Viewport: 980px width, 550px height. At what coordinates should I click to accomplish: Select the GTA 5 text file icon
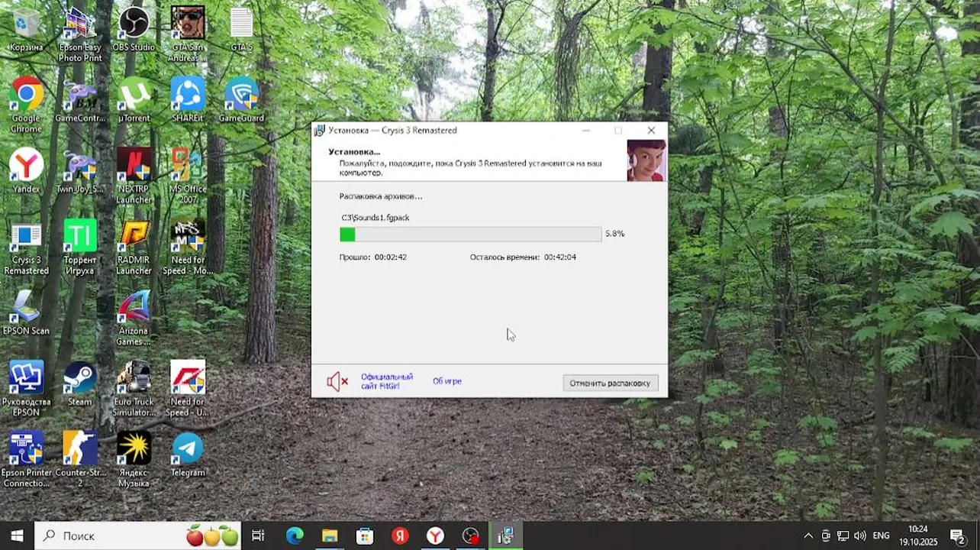coord(242,31)
